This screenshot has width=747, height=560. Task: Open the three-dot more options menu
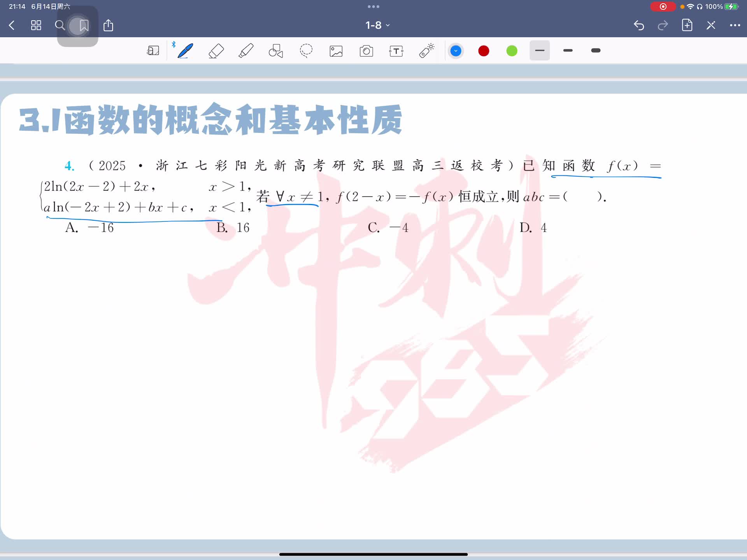tap(735, 26)
